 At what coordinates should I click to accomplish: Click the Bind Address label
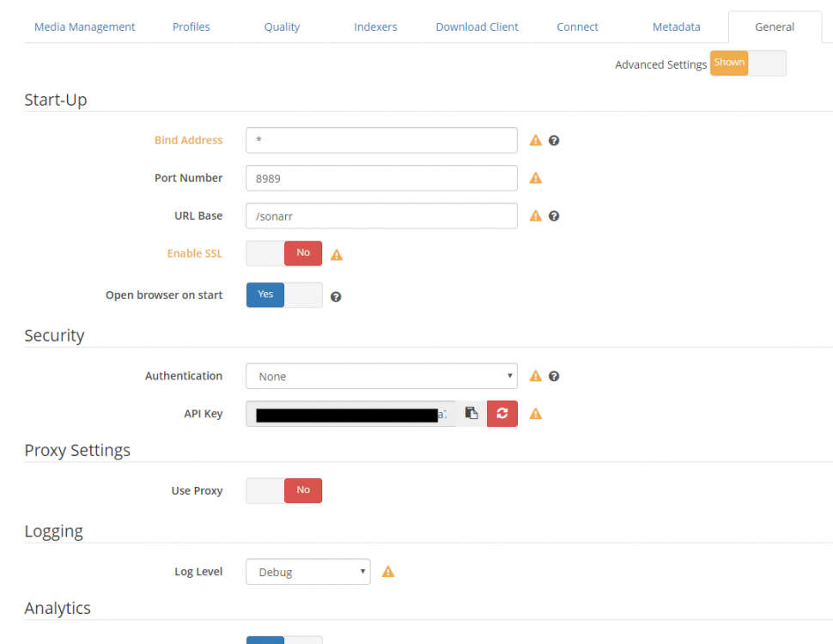pos(189,140)
